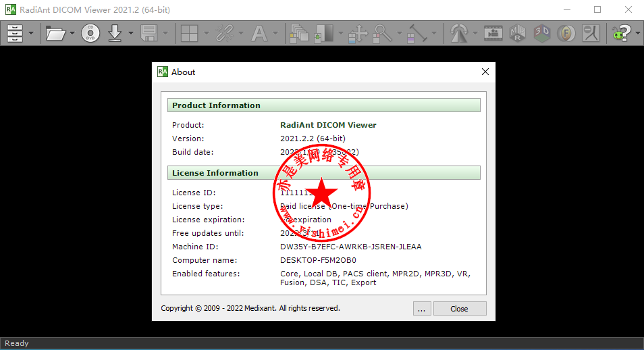
Task: Expand the split screen dropdown arrow
Action: pyautogui.click(x=206, y=33)
